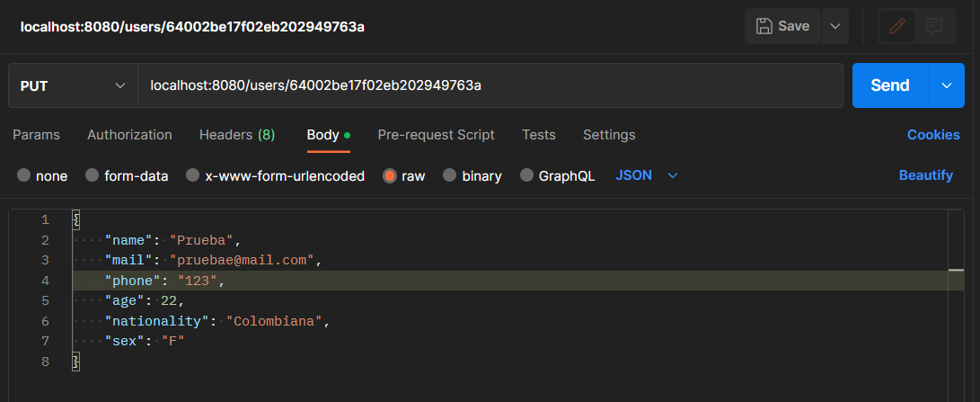Open the JSON format dropdown
The image size is (980, 402).
[x=646, y=176]
